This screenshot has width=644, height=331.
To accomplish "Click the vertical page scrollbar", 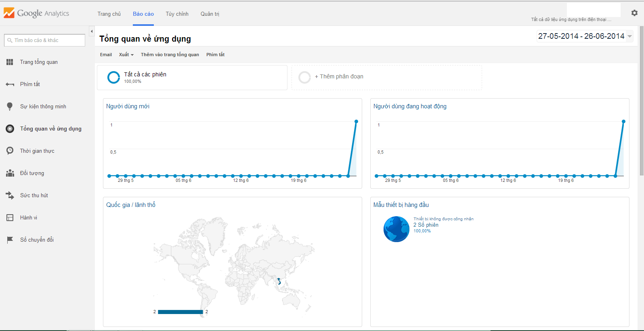I will point(642,101).
